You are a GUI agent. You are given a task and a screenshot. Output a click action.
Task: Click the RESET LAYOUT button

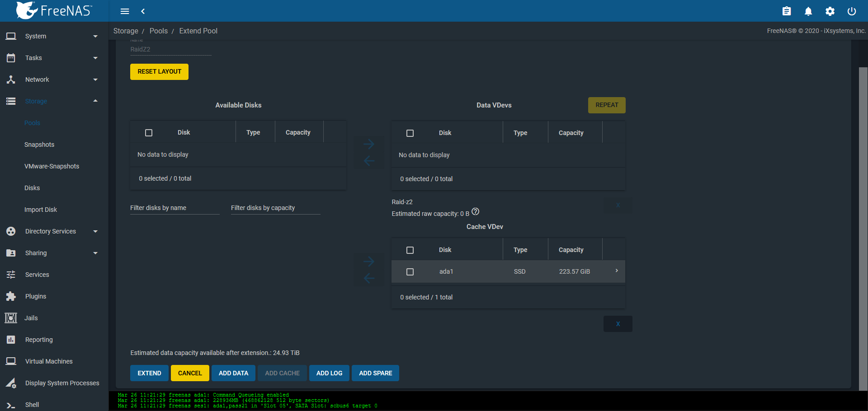159,72
